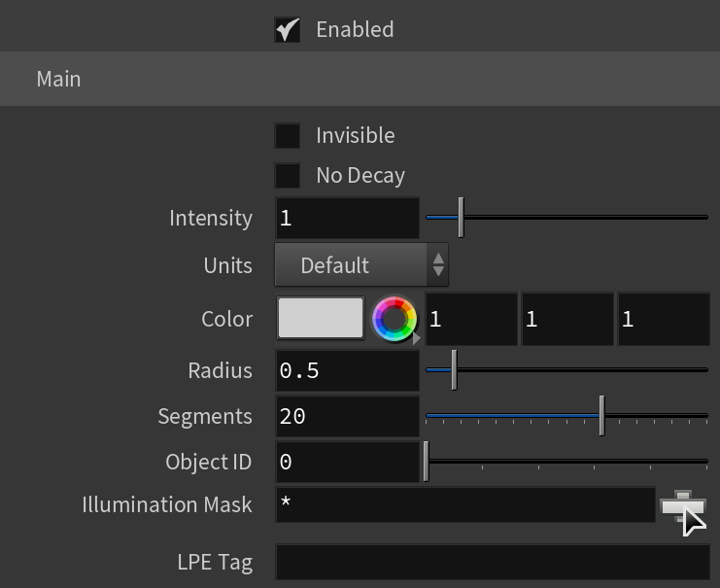Click the Intensity slider handle
The image size is (720, 588).
(x=461, y=218)
